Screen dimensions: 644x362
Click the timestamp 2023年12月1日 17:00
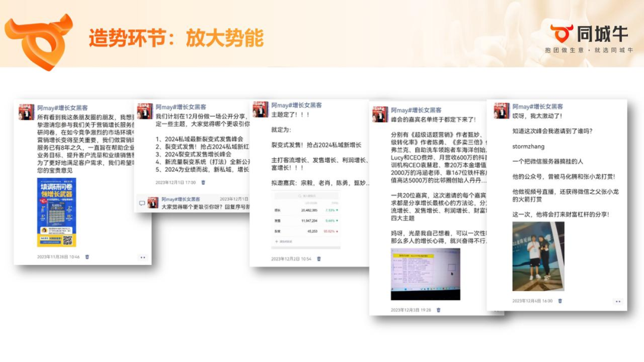click(x=176, y=182)
